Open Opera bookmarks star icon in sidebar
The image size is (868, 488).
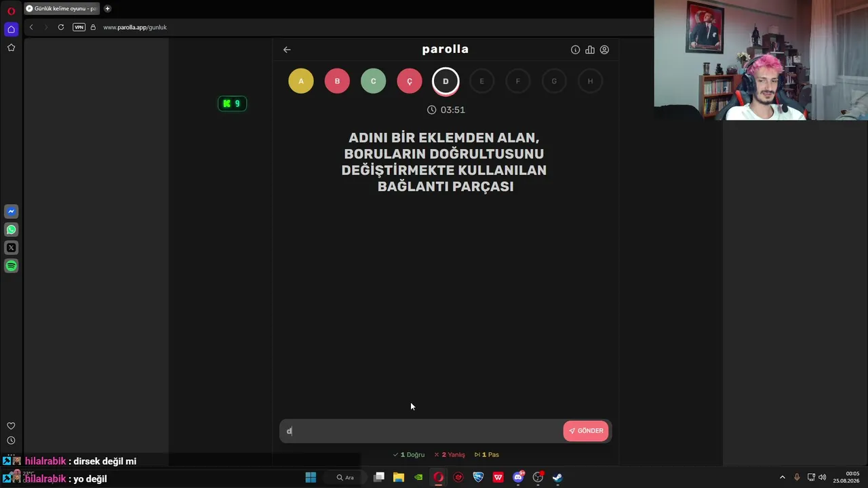[x=11, y=47]
